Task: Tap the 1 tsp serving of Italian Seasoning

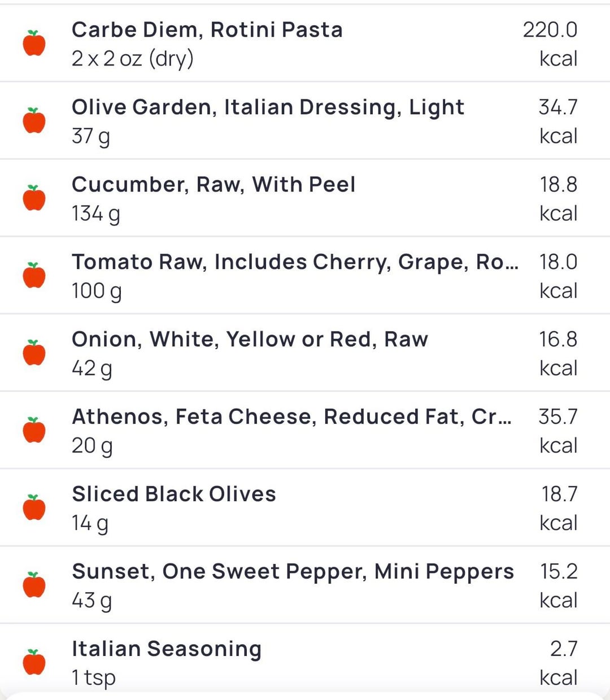Action: click(94, 677)
